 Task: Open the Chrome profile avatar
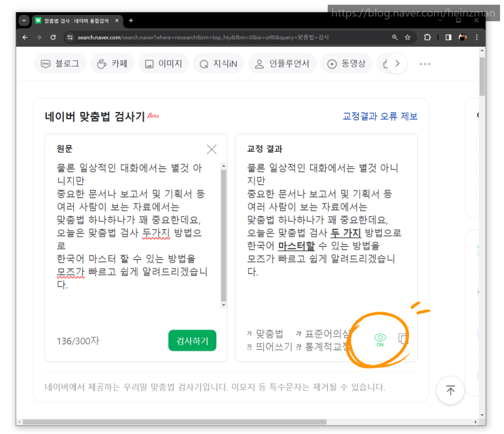[x=463, y=37]
